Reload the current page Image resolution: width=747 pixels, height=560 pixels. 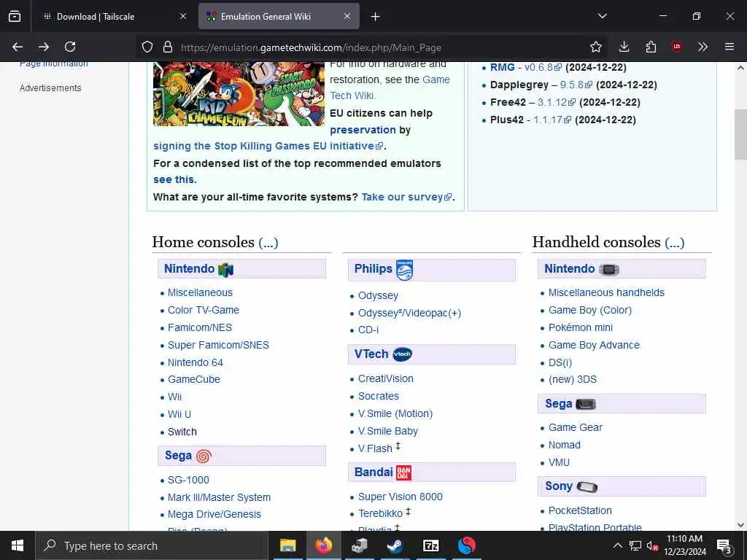(70, 47)
